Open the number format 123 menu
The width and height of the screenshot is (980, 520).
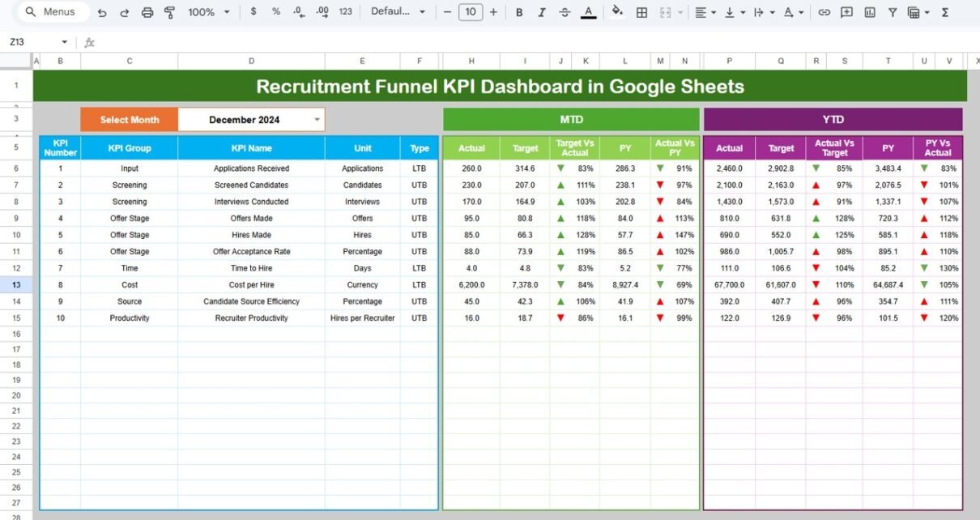(x=346, y=12)
